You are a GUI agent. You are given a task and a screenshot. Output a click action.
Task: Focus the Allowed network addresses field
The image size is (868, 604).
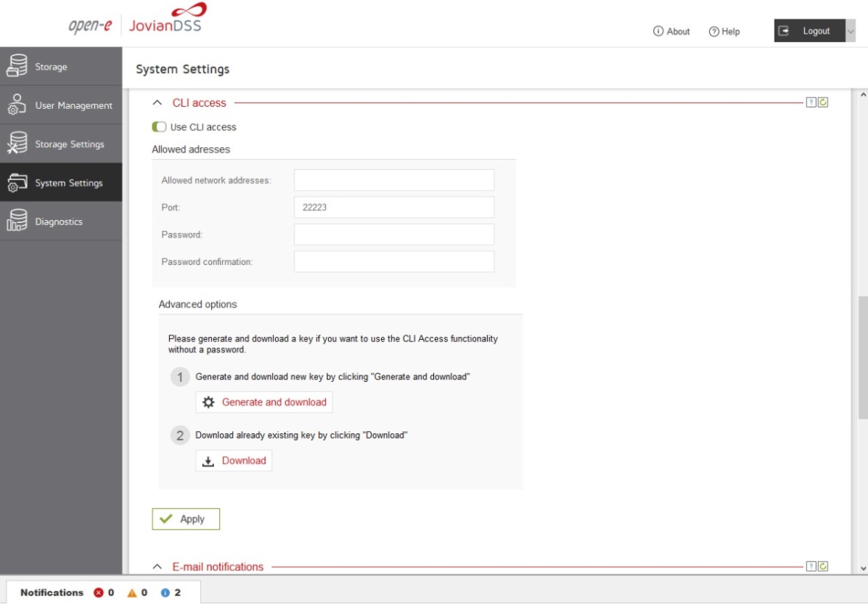coord(394,180)
